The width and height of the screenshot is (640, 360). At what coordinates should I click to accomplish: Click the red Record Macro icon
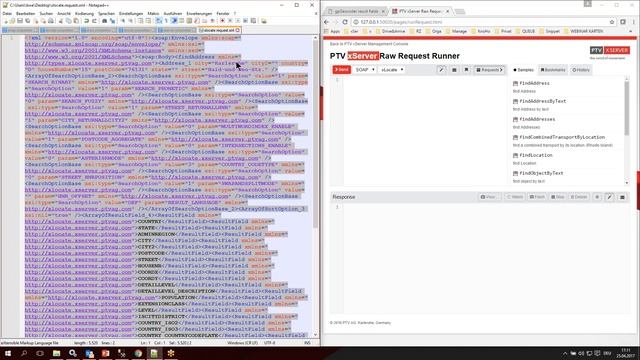(x=222, y=21)
